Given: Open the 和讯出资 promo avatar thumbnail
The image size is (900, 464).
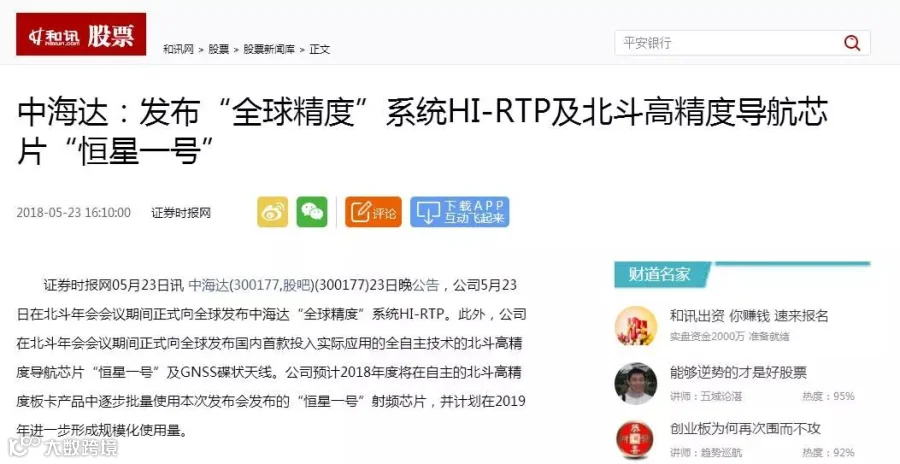Looking at the screenshot, I should coord(635,326).
